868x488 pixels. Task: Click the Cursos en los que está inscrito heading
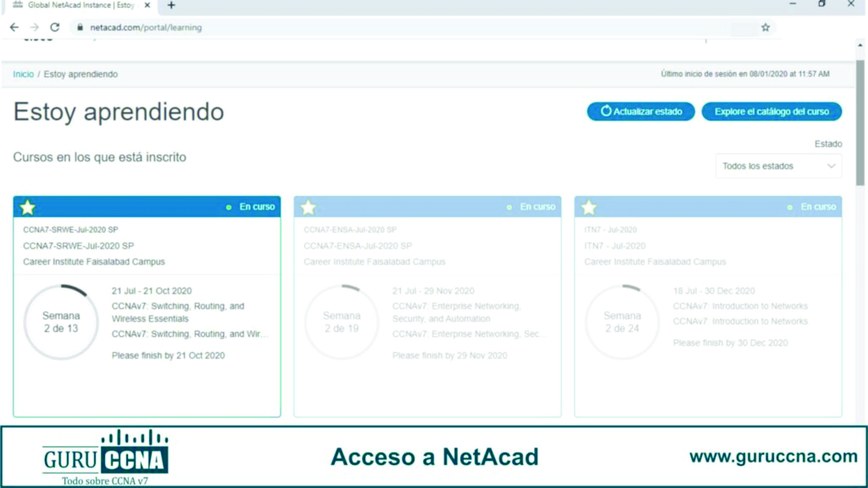point(100,157)
